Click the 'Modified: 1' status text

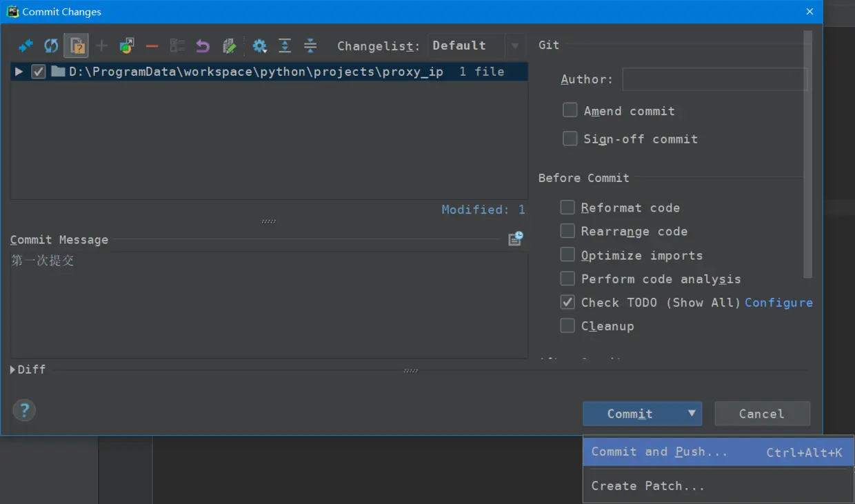click(x=483, y=210)
